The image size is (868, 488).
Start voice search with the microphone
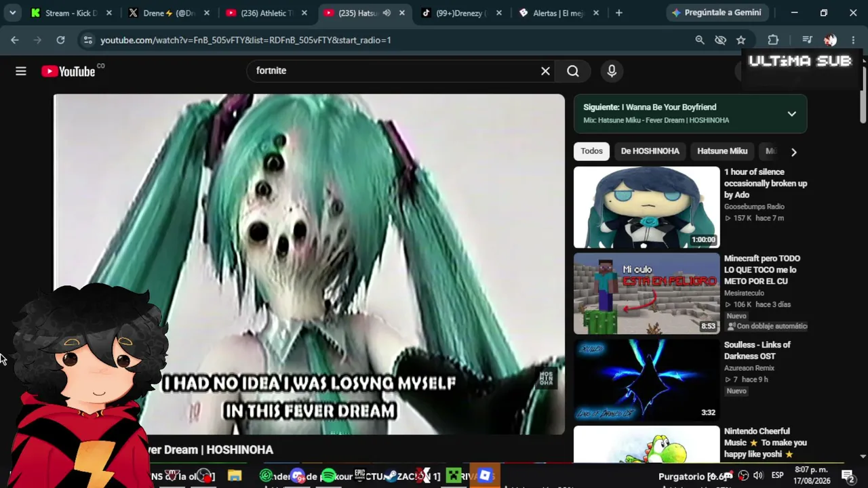[x=612, y=70]
